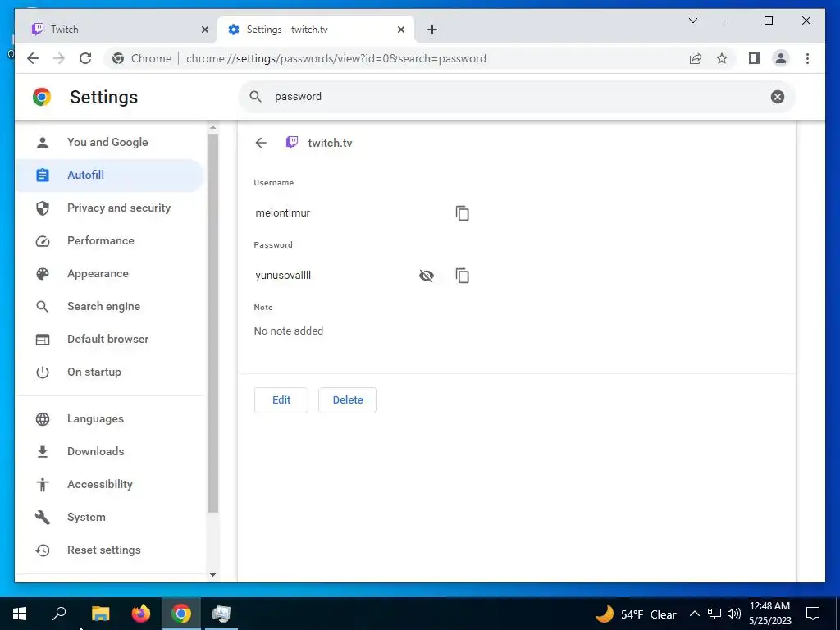Switch to the Twitch tab
Image resolution: width=840 pixels, height=630 pixels.
[116, 30]
